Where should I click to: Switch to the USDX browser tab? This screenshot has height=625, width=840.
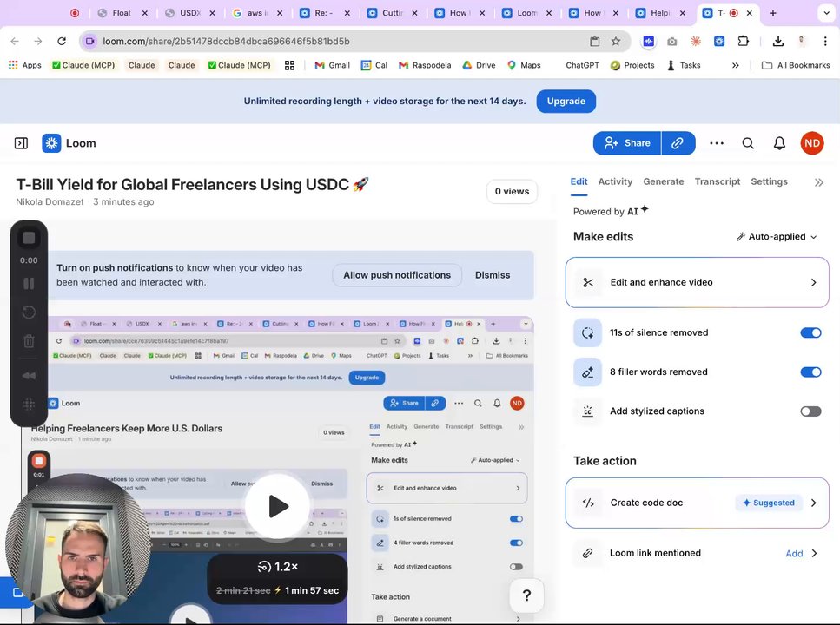tap(189, 13)
